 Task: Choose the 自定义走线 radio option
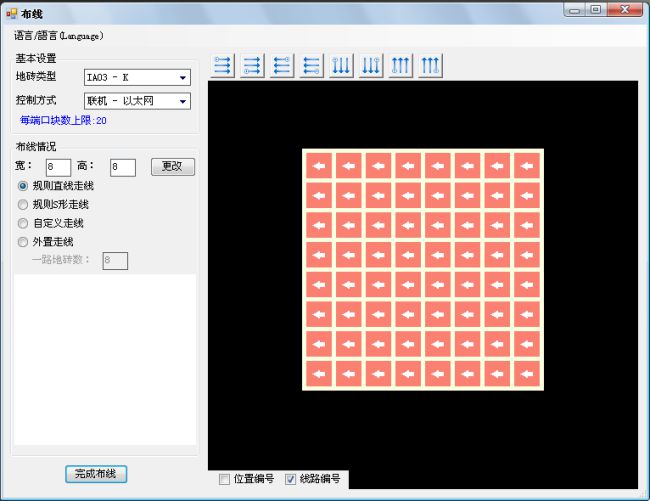pos(24,223)
